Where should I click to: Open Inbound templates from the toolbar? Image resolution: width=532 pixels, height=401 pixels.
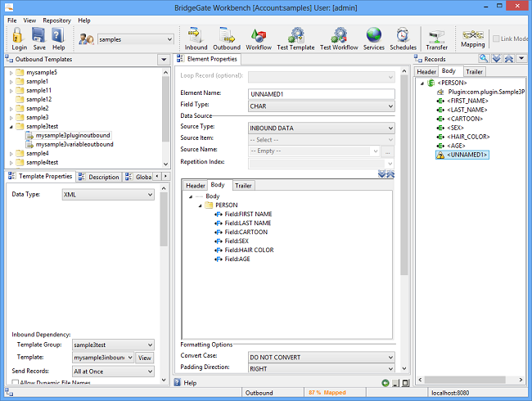196,38
